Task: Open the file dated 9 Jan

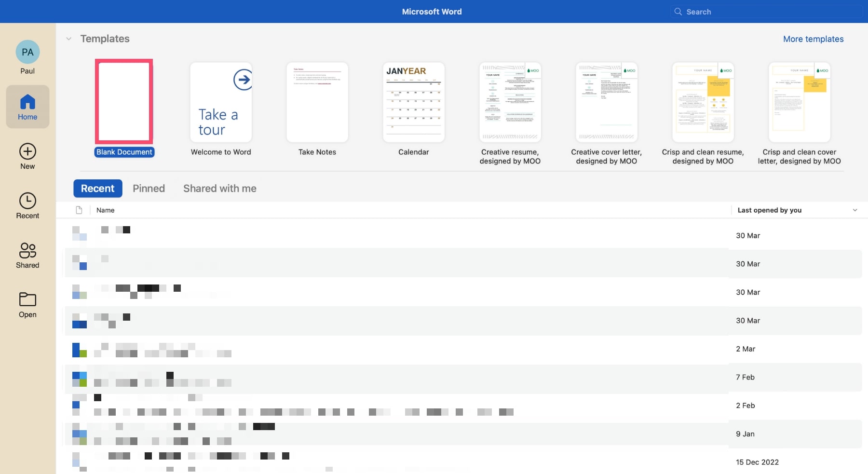Action: click(x=463, y=434)
